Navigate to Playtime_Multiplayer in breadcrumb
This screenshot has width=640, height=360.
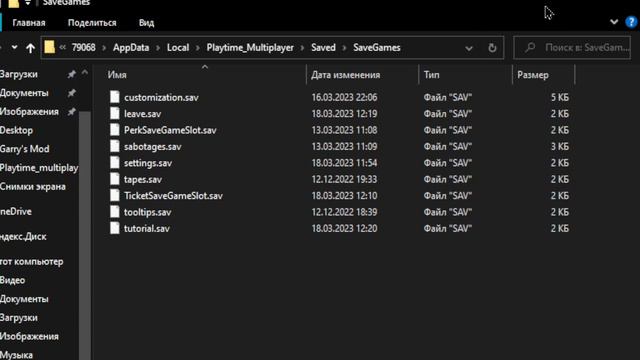250,48
